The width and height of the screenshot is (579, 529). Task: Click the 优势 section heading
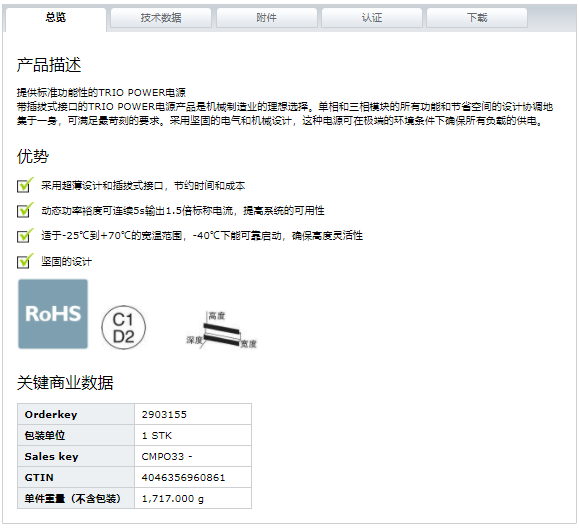tap(33, 156)
